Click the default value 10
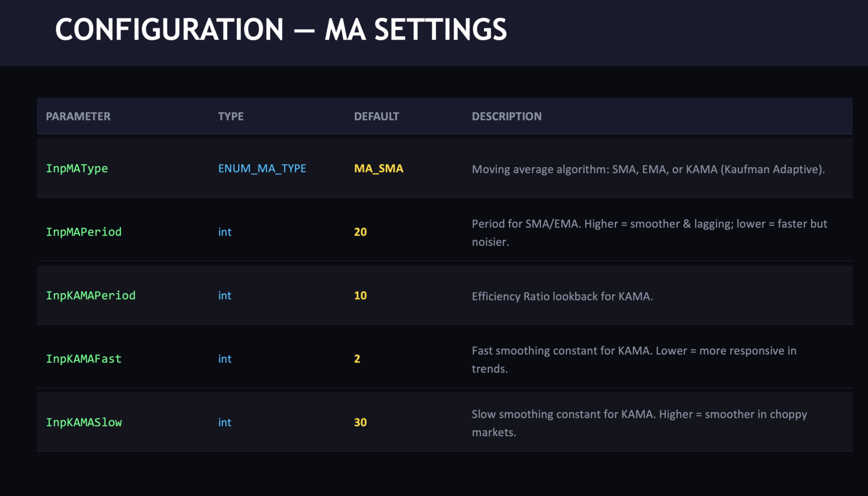 (360, 295)
